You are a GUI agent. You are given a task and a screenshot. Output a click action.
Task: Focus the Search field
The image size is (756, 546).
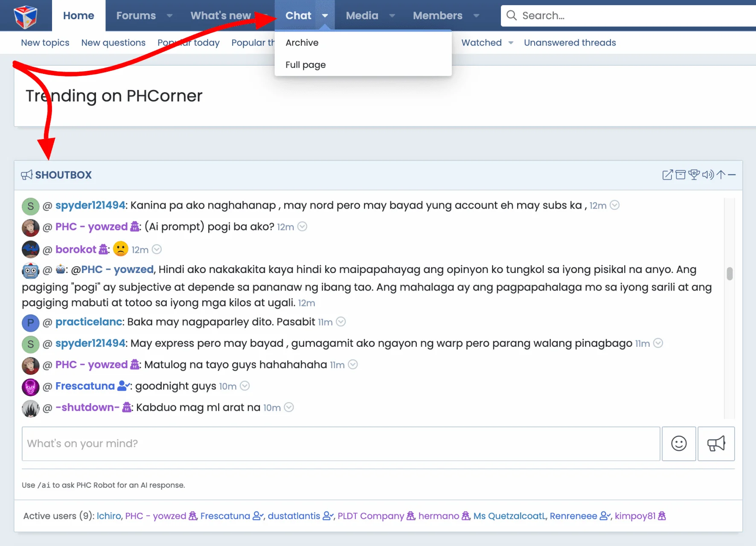click(628, 16)
